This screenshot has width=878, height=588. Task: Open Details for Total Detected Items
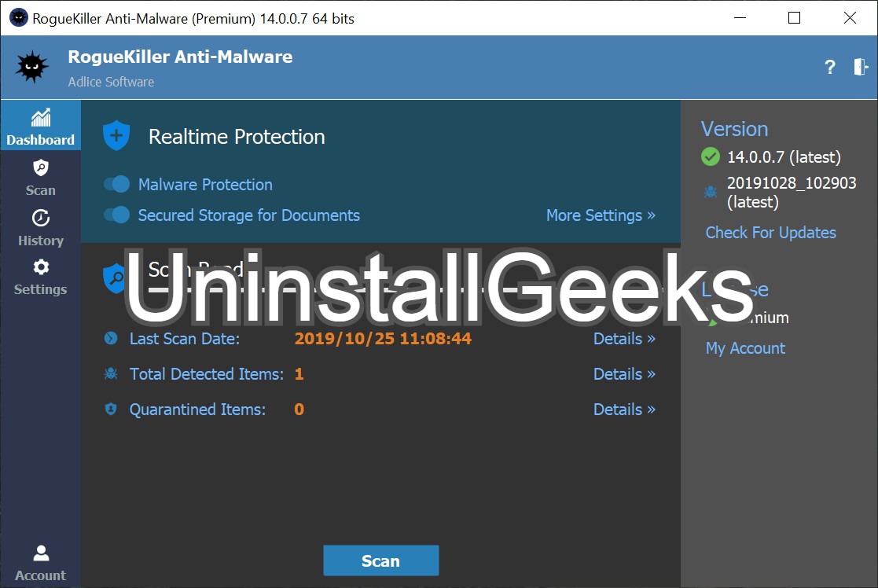click(x=624, y=373)
